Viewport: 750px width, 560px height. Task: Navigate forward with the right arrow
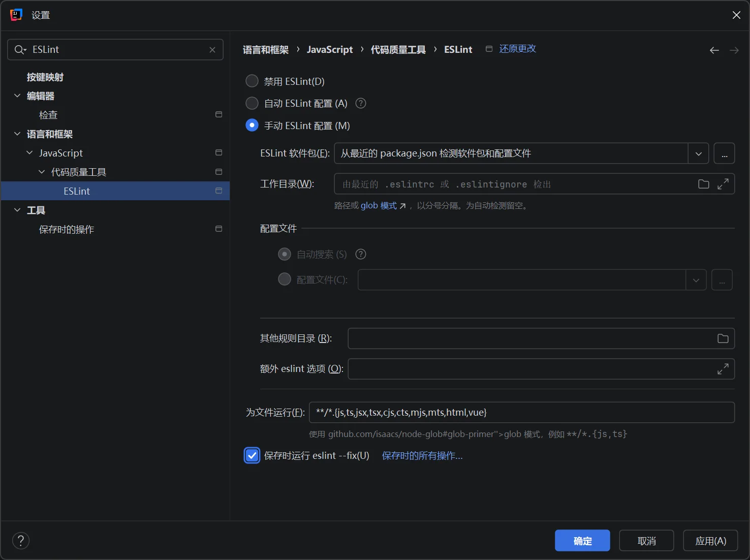[734, 50]
